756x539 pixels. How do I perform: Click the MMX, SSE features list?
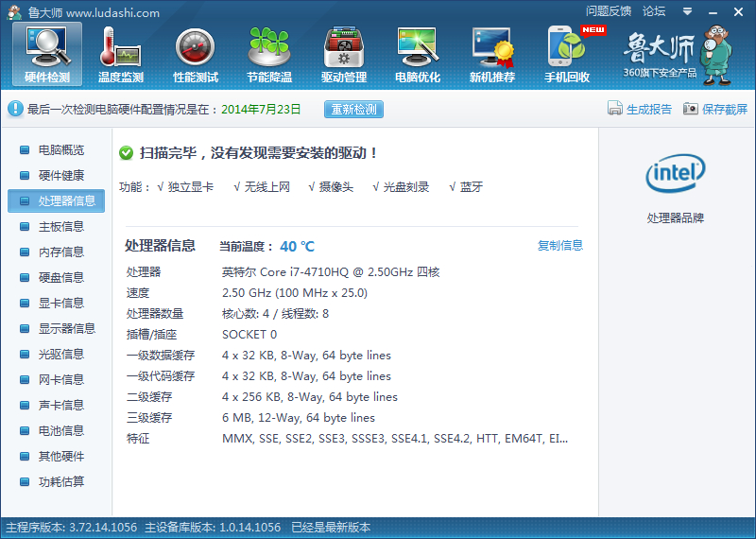pos(395,439)
